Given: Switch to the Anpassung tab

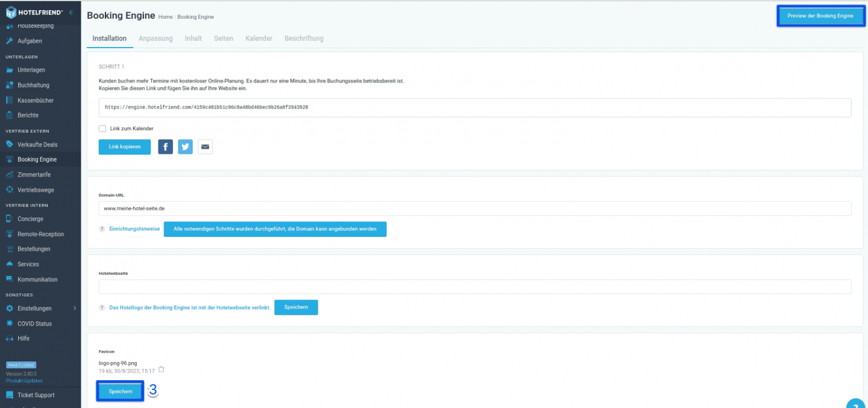Looking at the screenshot, I should coord(156,39).
